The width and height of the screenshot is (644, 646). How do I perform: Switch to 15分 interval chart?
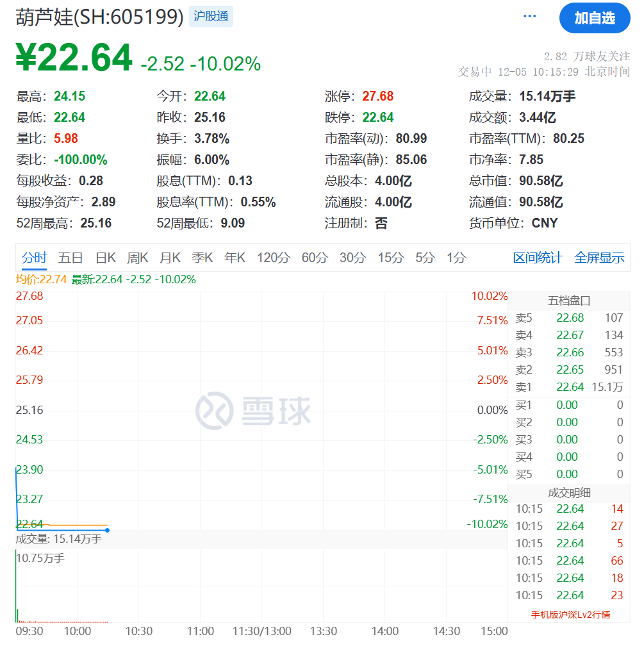click(x=390, y=258)
